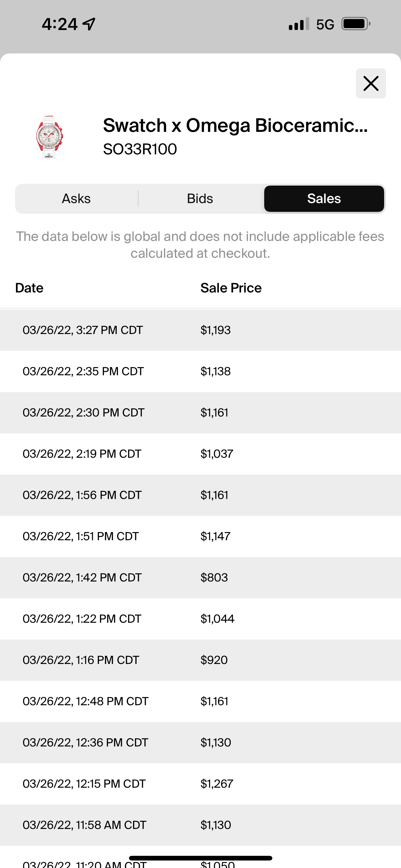Tap the home indicator bar
Image resolution: width=401 pixels, height=868 pixels.
(200, 858)
